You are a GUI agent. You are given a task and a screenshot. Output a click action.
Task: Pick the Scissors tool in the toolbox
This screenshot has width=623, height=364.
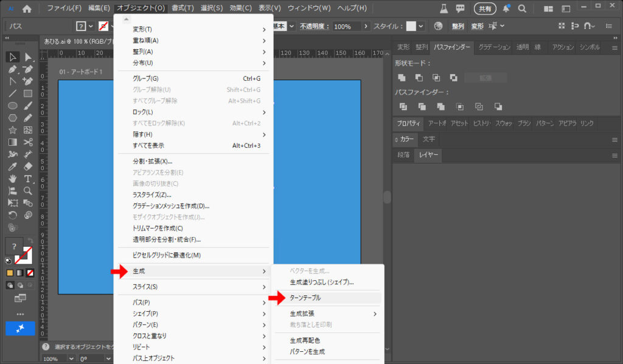pyautogui.click(x=28, y=142)
